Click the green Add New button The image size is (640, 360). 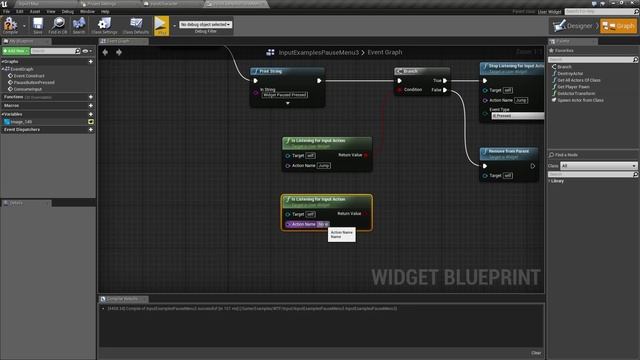tap(16, 51)
